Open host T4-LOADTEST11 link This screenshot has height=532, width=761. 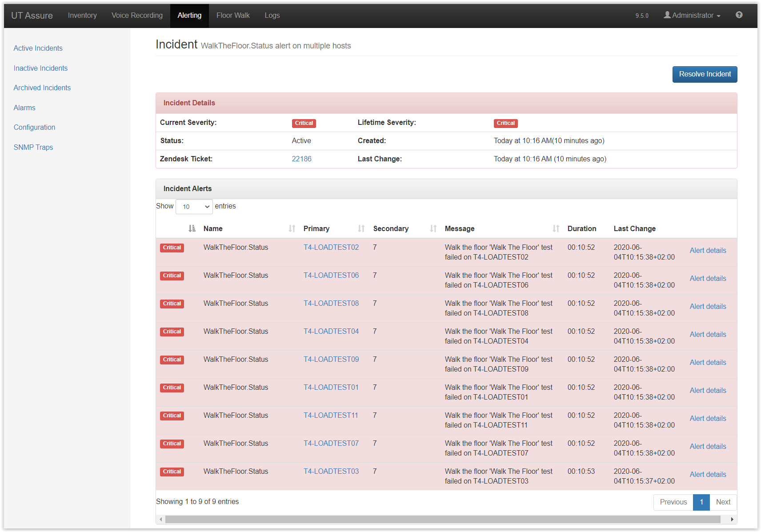click(331, 415)
